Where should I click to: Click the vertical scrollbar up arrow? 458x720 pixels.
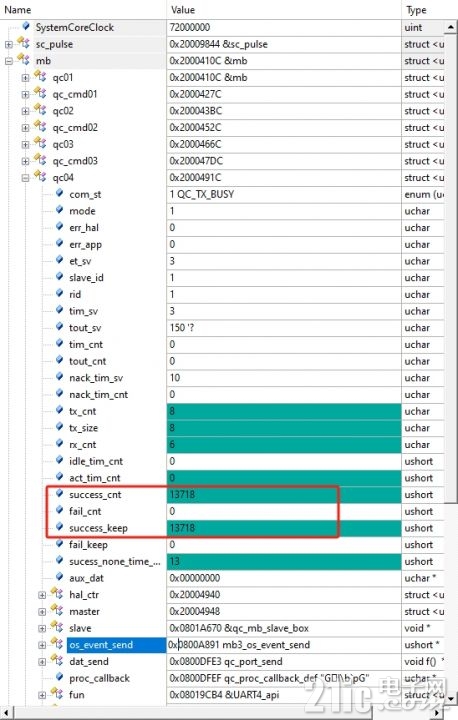tap(451, 28)
